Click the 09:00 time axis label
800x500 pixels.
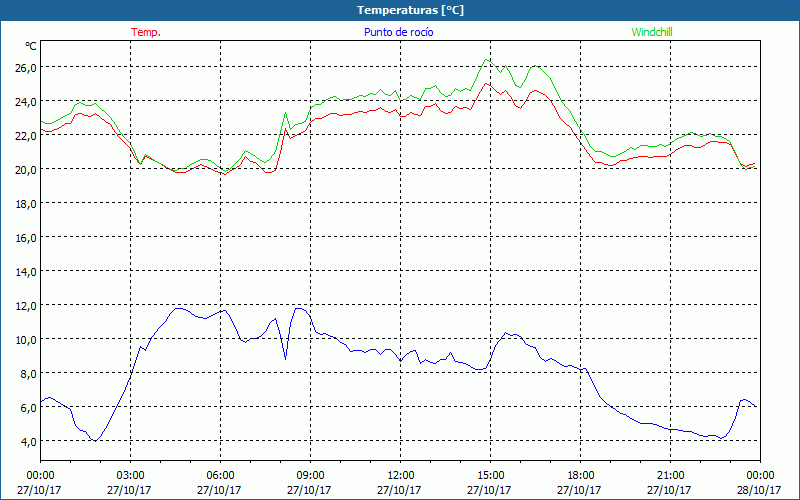(311, 476)
